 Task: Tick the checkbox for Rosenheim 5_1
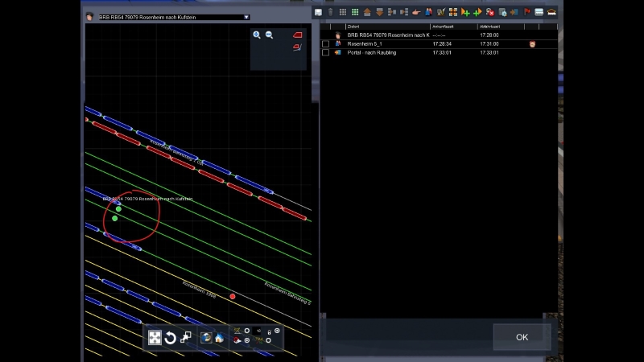(x=325, y=43)
